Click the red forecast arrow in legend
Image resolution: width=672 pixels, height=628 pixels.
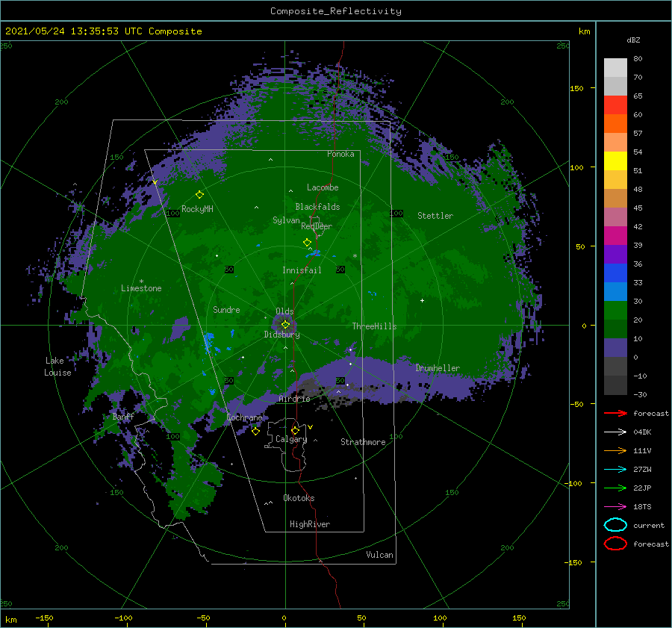(x=615, y=413)
